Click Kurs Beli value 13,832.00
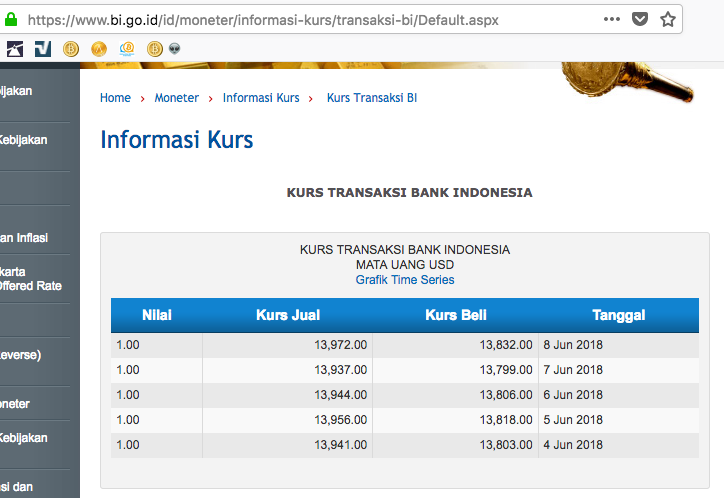 [506, 345]
